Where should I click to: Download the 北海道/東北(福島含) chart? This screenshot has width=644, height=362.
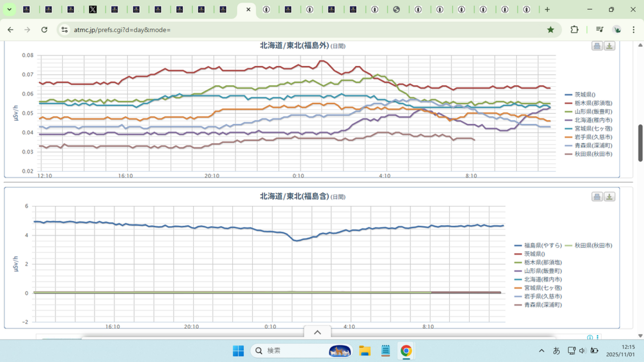coord(609,197)
